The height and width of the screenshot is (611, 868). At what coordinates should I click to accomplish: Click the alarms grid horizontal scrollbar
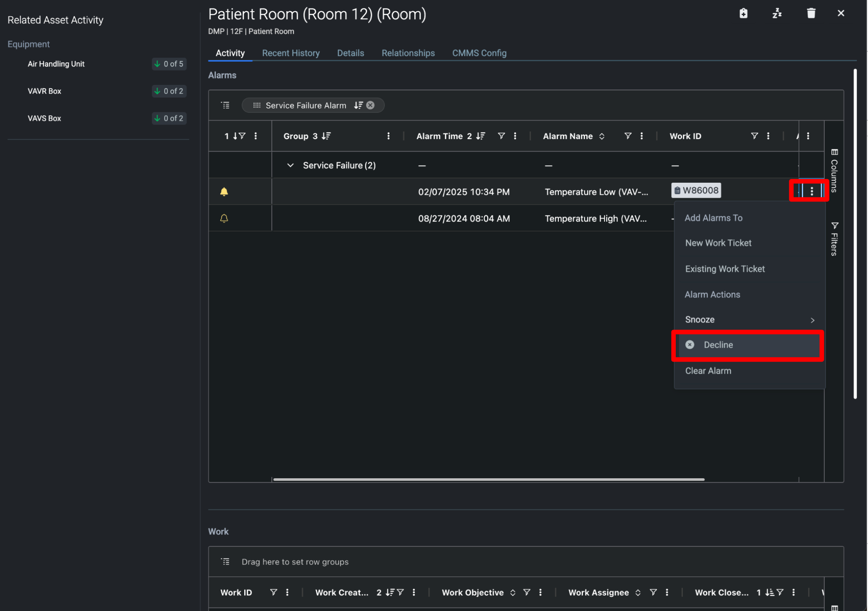click(x=489, y=479)
